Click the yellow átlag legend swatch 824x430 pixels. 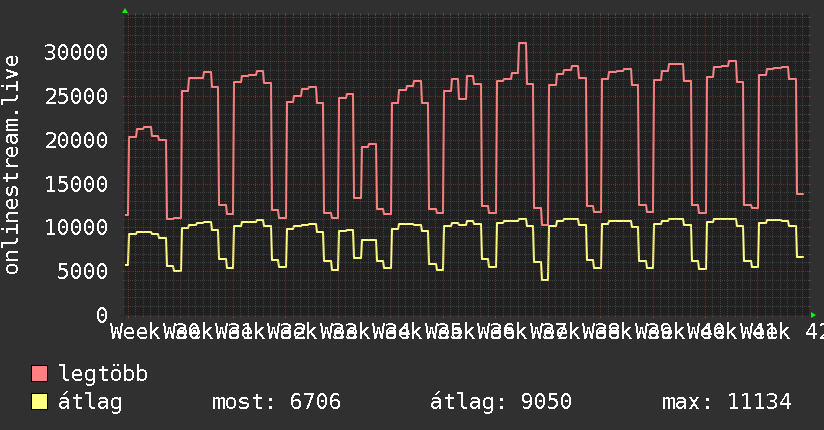pos(39,402)
